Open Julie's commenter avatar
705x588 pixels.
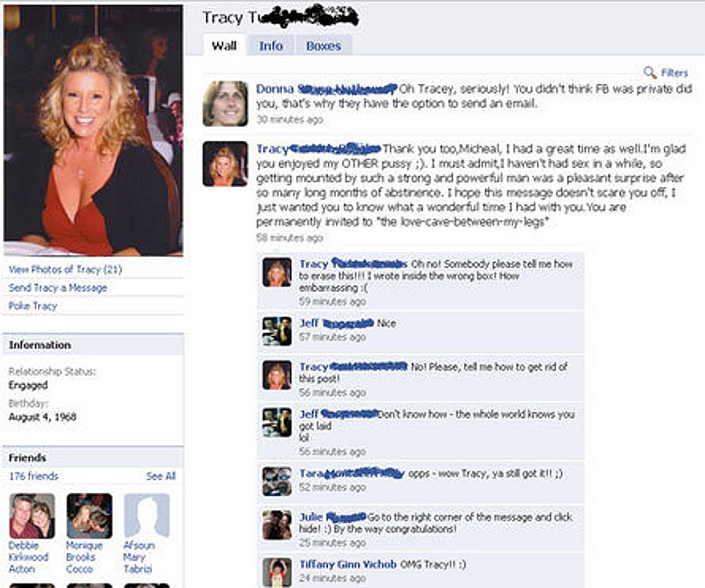pos(277,525)
